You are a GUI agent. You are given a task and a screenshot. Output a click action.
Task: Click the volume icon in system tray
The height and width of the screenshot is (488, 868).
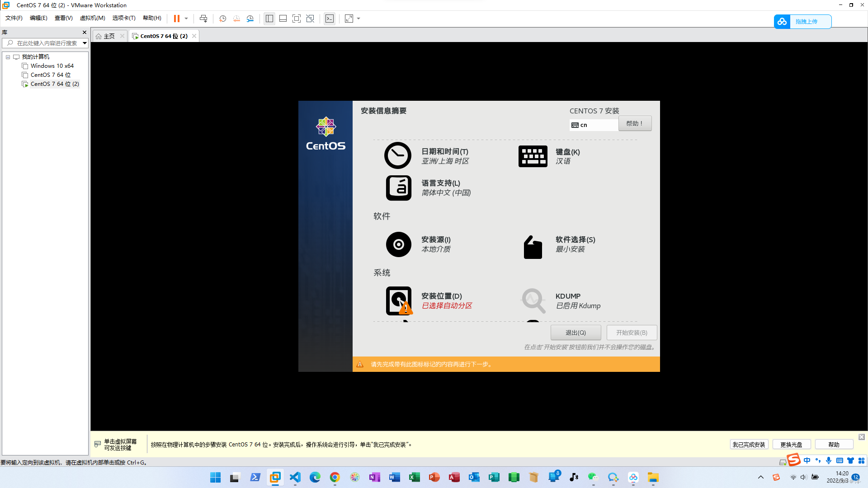pos(803,478)
